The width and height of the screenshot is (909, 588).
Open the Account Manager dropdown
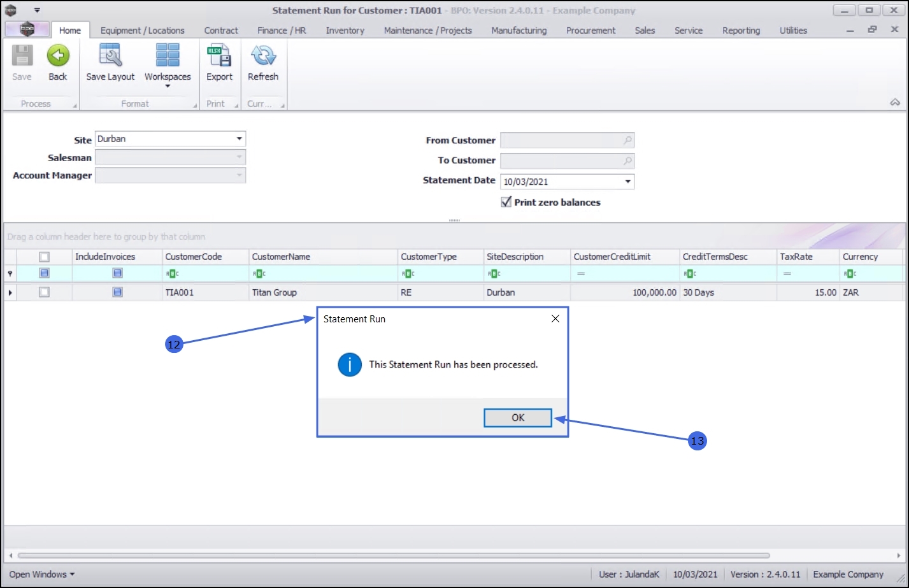[x=239, y=175]
